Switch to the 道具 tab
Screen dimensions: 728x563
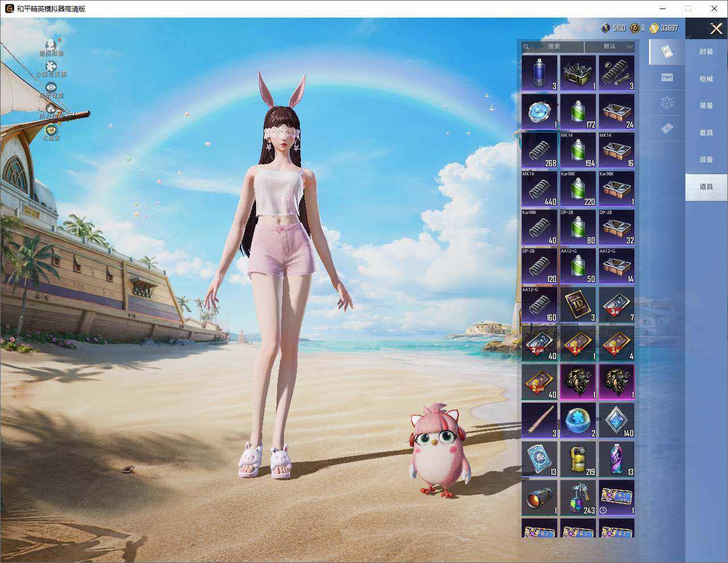tap(706, 187)
